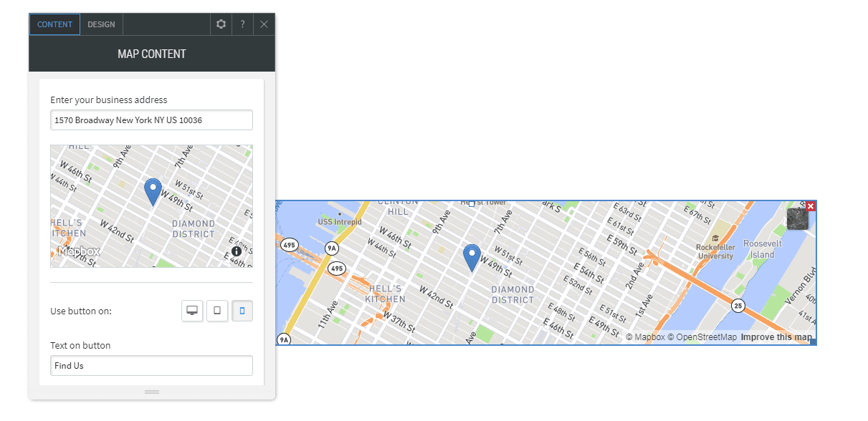This screenshot has width=868, height=421.
Task: Click Rockefeller University label on map
Action: (x=715, y=251)
